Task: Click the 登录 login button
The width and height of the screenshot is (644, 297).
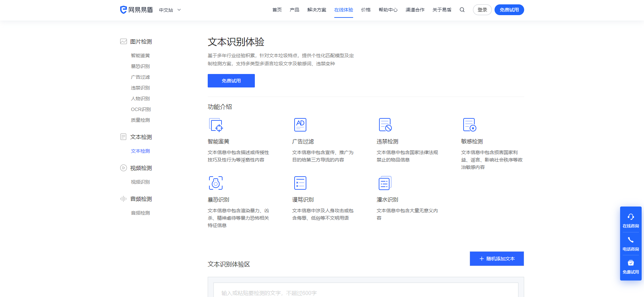Action: coord(482,10)
